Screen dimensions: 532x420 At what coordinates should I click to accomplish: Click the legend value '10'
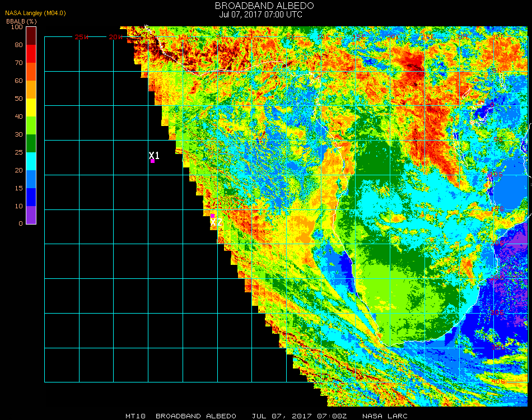[x=18, y=206]
